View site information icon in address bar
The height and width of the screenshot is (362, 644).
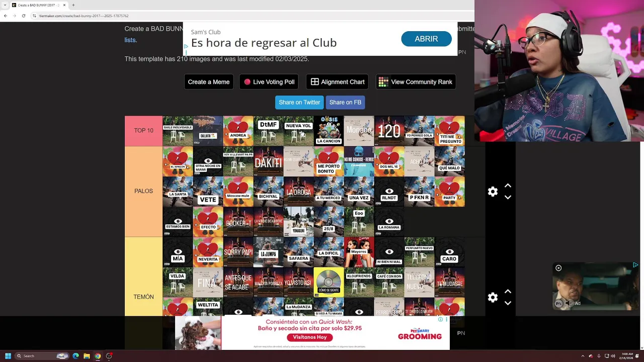click(x=34, y=16)
